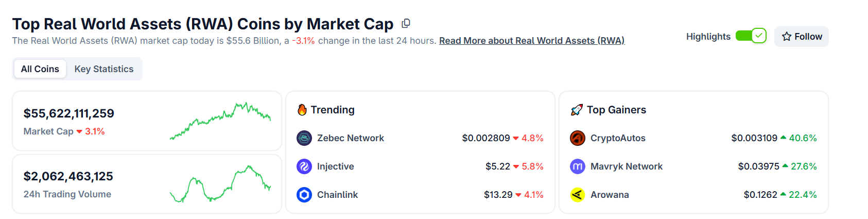The width and height of the screenshot is (868, 219).
Task: Click the 24h trading volume chart
Action: pyautogui.click(x=220, y=184)
